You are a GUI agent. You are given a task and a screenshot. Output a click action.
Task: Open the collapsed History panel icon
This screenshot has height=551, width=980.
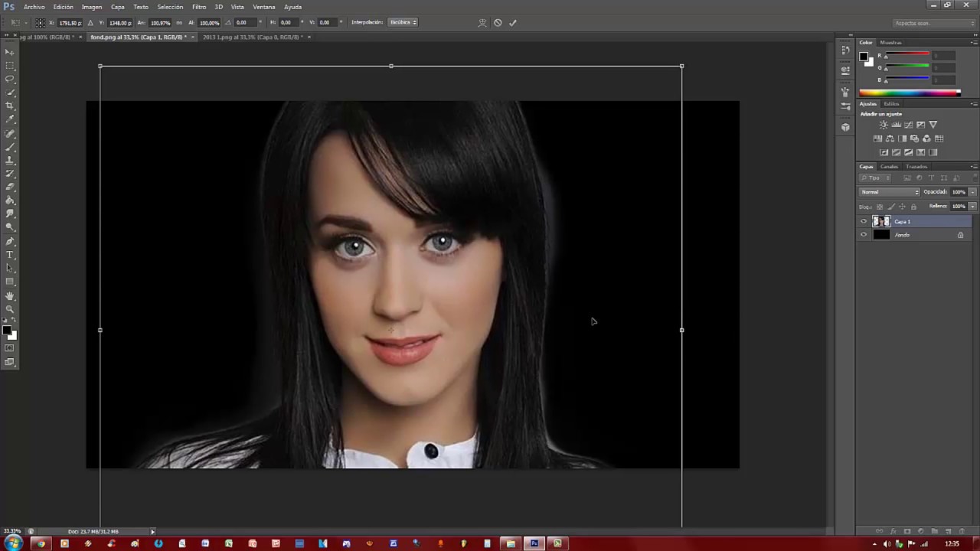(845, 51)
